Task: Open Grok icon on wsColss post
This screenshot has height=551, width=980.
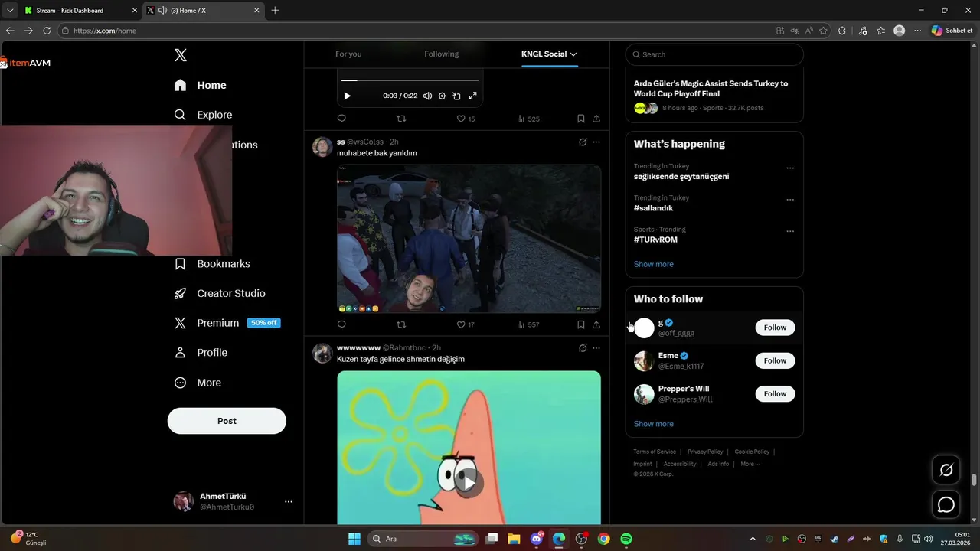Action: coord(583,142)
